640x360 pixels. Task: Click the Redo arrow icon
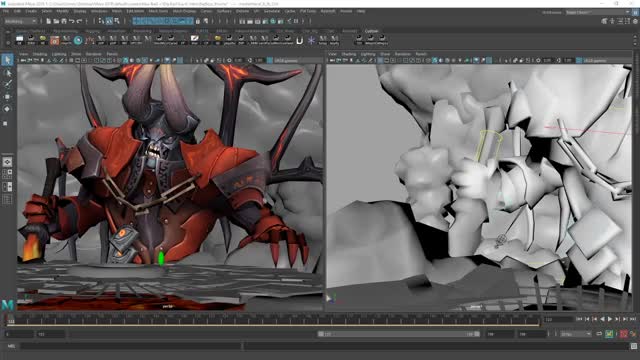tap(80, 21)
